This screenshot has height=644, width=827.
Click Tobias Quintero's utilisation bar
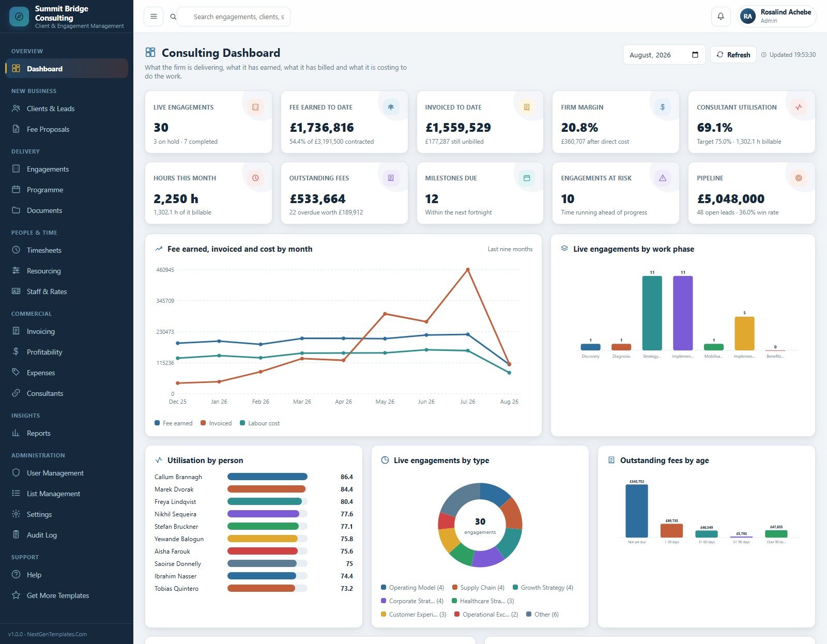coord(261,588)
